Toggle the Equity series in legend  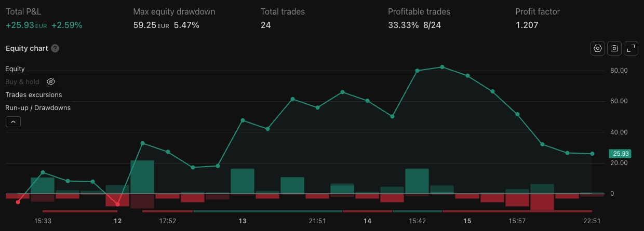[15, 69]
